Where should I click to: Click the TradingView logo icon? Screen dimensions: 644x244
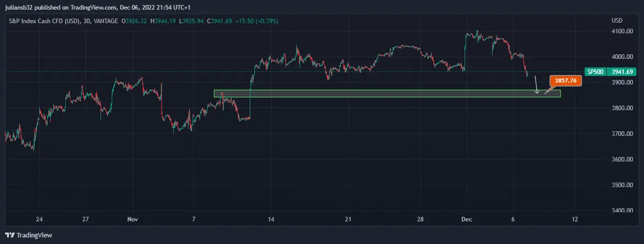point(10,235)
